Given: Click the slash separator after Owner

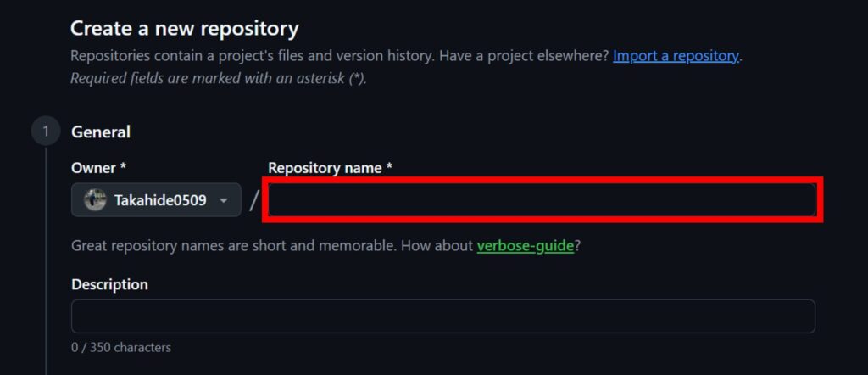Looking at the screenshot, I should pos(254,201).
